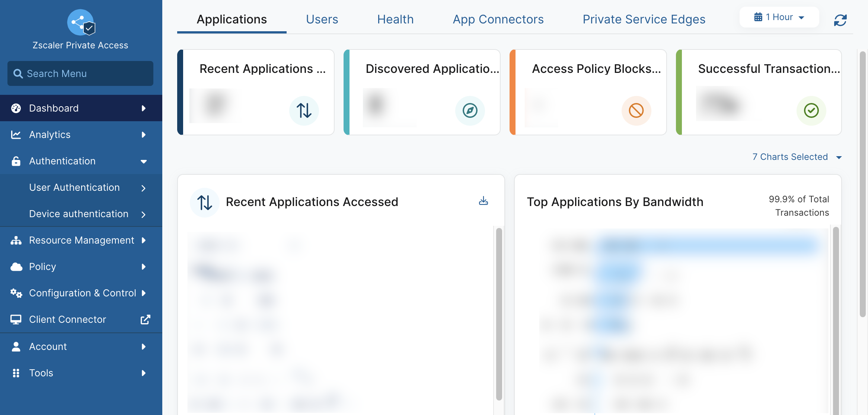868x415 pixels.
Task: Select Authentication in the sidebar
Action: point(81,161)
